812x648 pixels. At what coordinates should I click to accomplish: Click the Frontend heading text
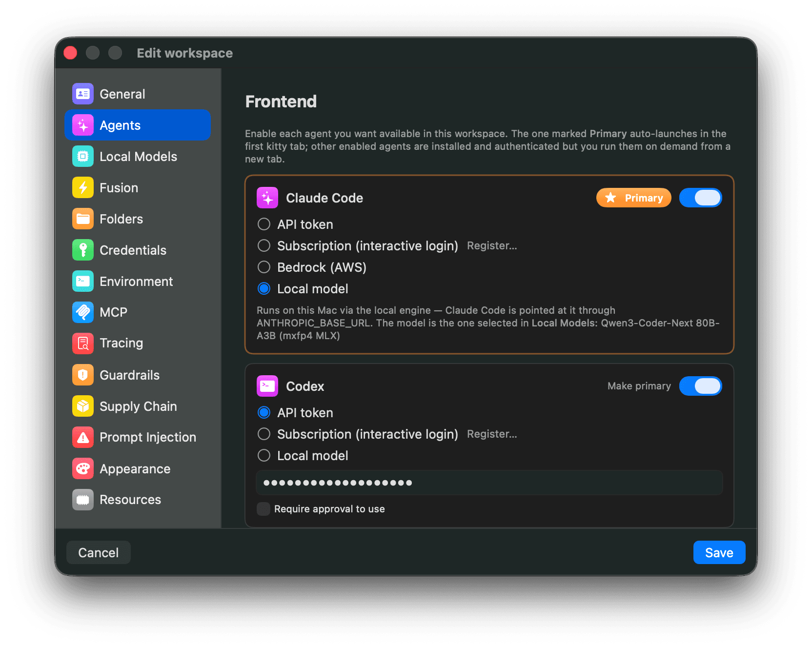point(281,101)
